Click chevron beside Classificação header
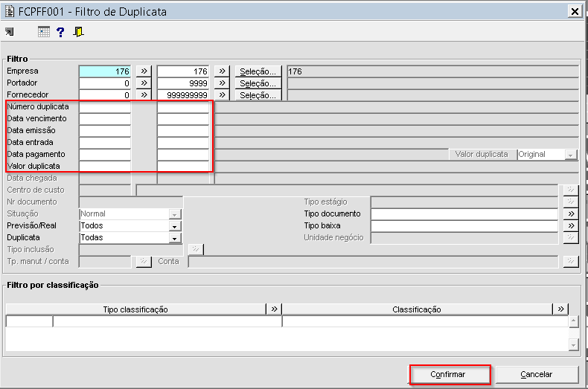The width and height of the screenshot is (588, 389). 560,309
